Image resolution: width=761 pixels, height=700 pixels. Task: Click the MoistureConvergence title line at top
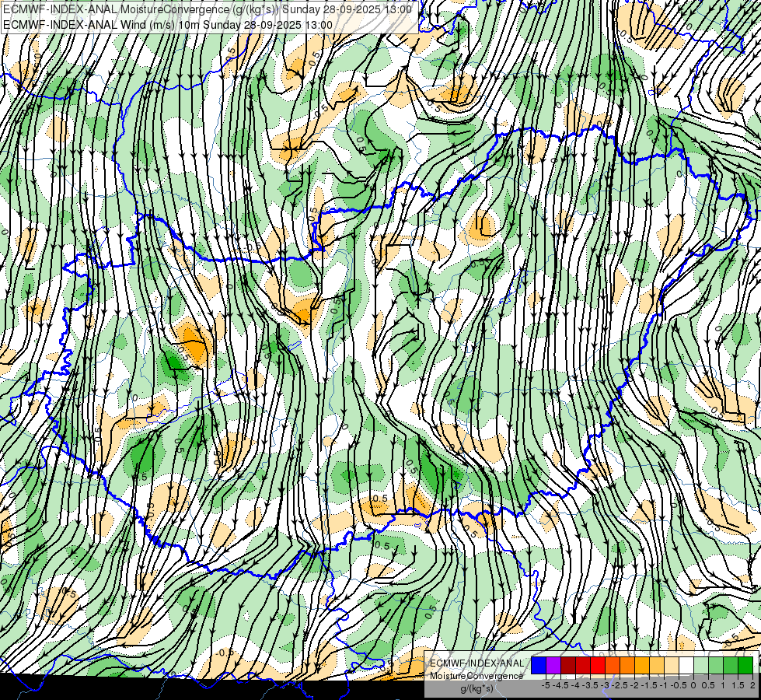[x=208, y=9]
